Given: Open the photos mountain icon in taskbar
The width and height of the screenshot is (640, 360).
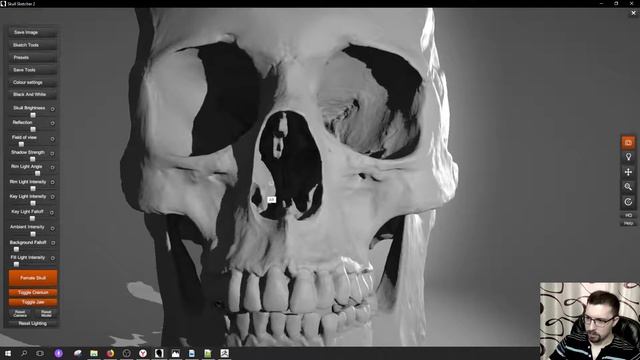Looking at the screenshot, I should pos(176,353).
